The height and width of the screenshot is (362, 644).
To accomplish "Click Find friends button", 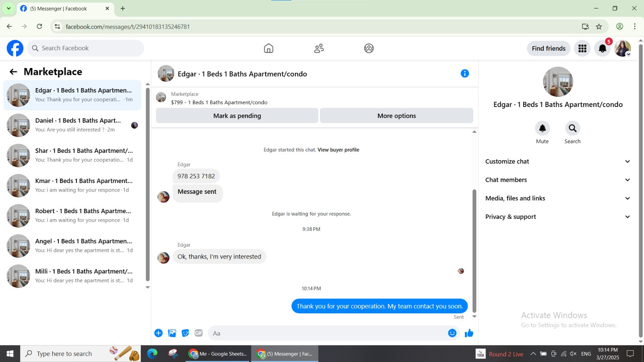I will point(549,48).
